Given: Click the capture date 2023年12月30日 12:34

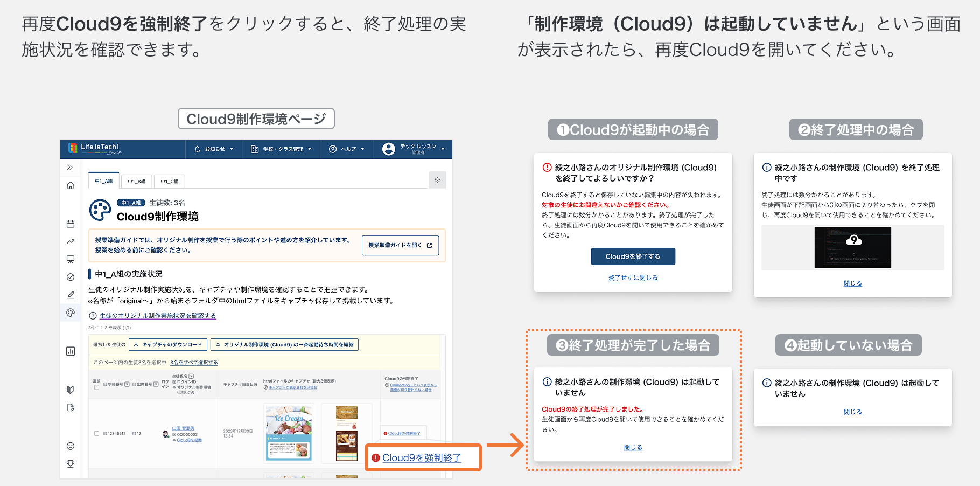Looking at the screenshot, I should (x=237, y=433).
